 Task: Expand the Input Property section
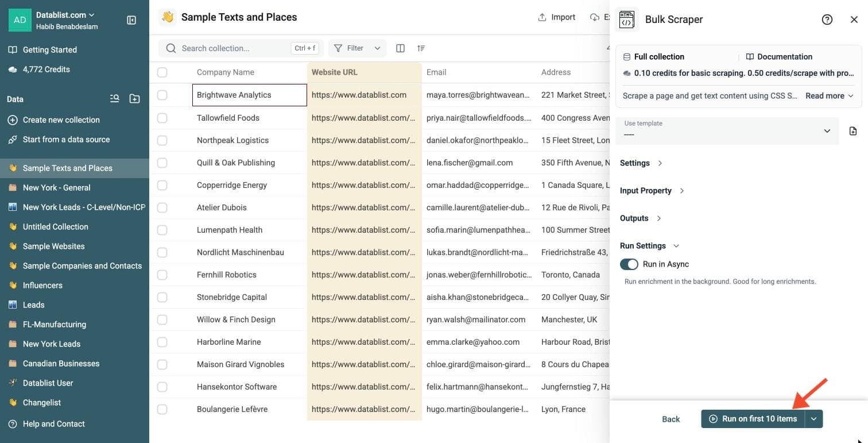coord(652,191)
